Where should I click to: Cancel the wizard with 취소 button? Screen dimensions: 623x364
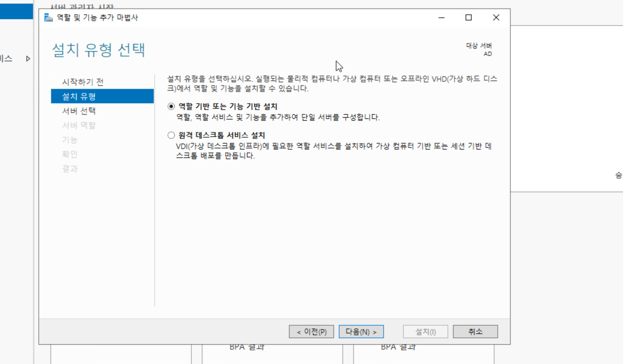[x=475, y=332]
